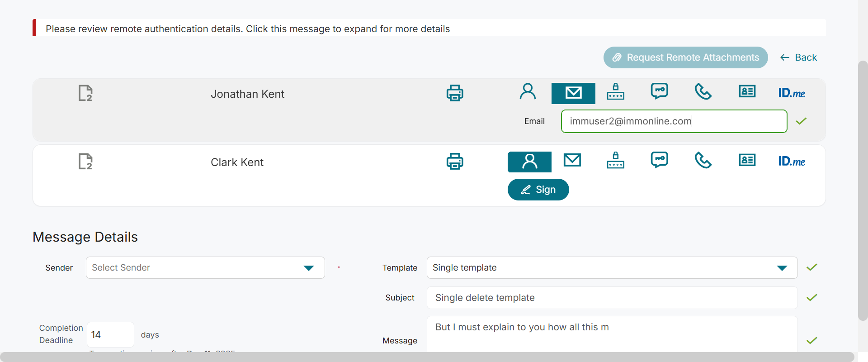The width and height of the screenshot is (868, 362).
Task: Select in-person signing icon for Jonathan Kent
Action: pos(528,92)
